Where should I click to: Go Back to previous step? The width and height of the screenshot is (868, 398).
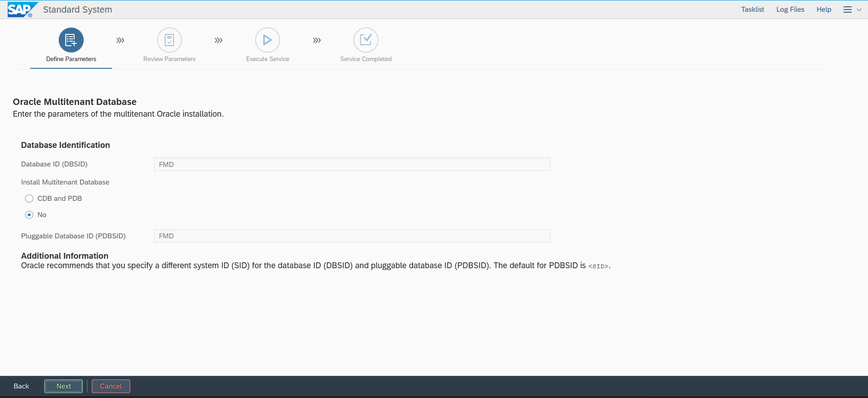(x=21, y=386)
